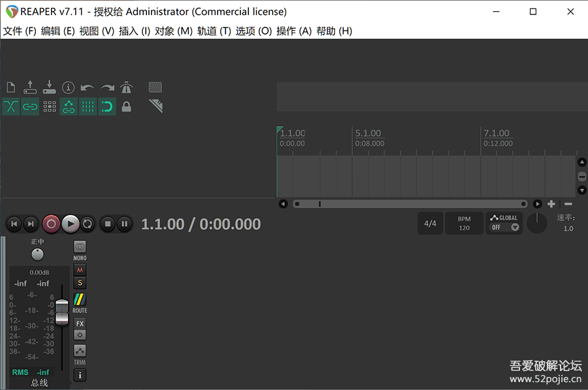Open the 帮助 (H) menu

pos(334,31)
